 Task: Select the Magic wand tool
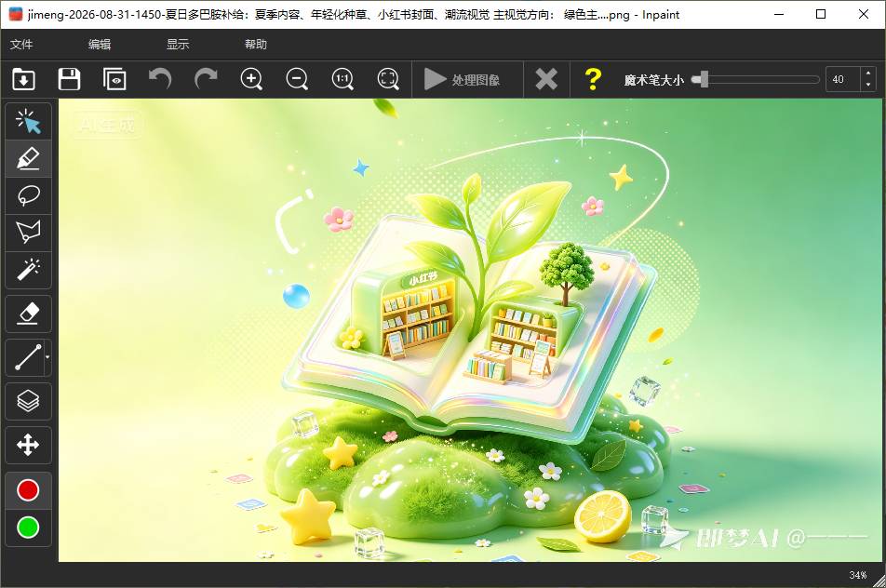(x=28, y=270)
